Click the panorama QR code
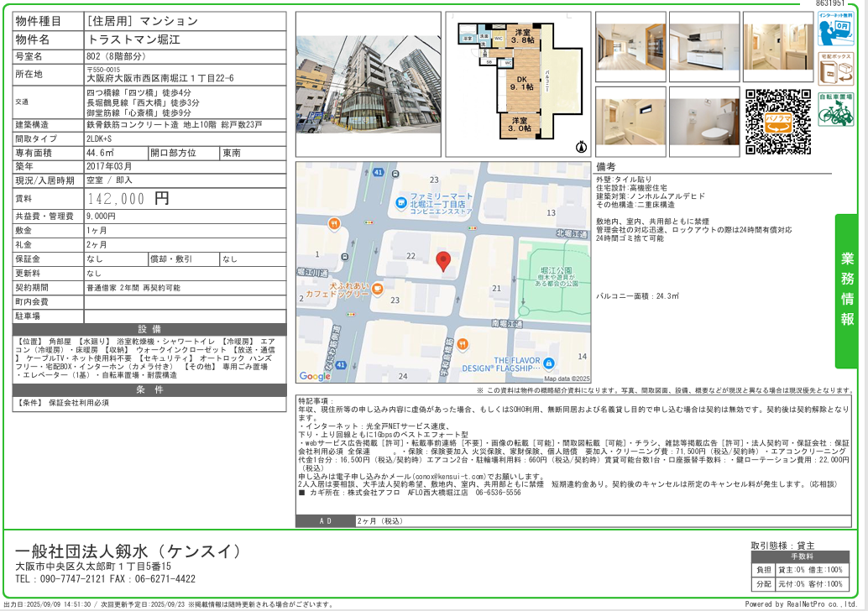The width and height of the screenshot is (868, 611). (778, 122)
